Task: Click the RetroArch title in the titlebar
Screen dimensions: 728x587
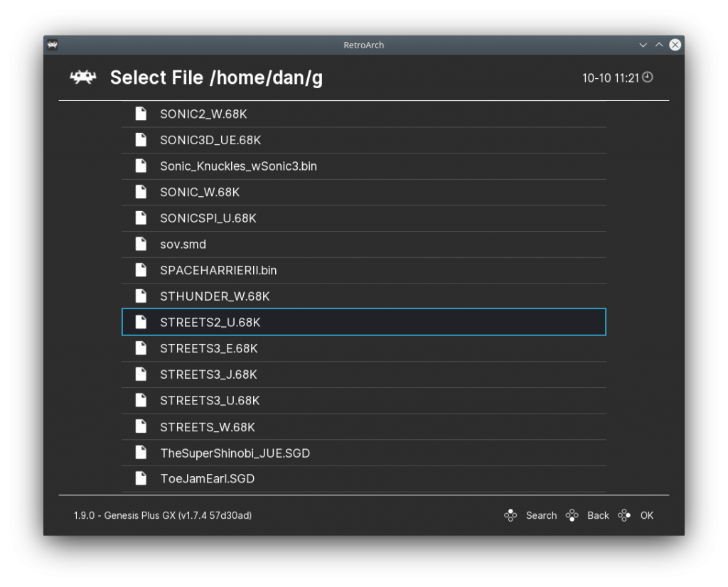Action: (363, 45)
